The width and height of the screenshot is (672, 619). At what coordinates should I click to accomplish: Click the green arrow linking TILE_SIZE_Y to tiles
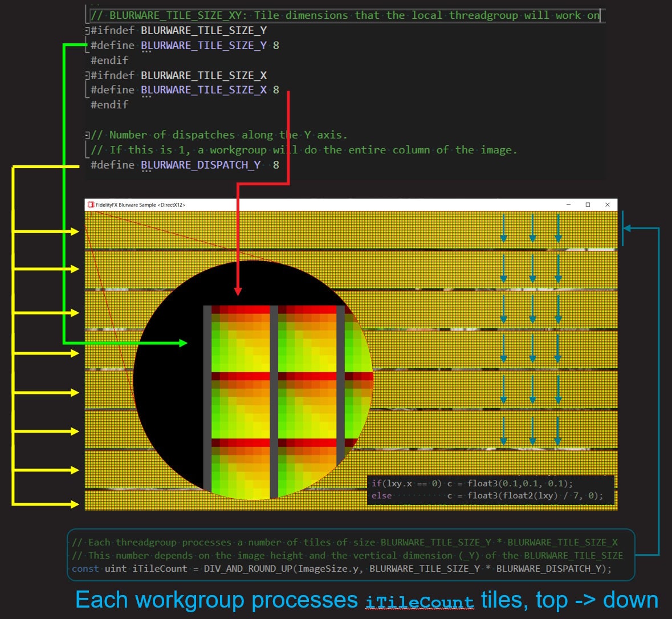click(x=142, y=344)
